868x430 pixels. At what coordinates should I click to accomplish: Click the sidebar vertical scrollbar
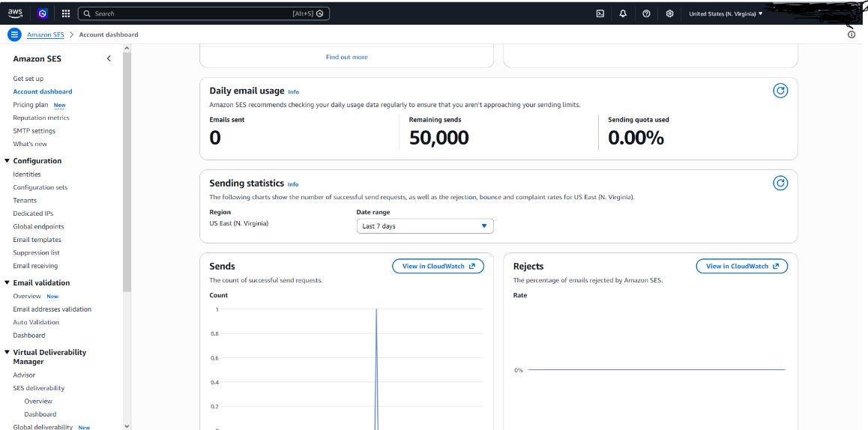click(x=127, y=172)
